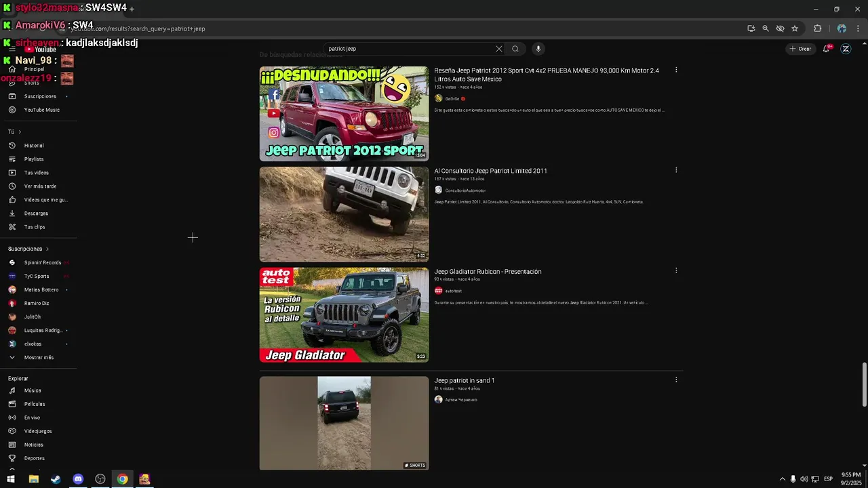Click in the YouTube search input field
Viewport: 868px width, 488px height.
point(410,49)
